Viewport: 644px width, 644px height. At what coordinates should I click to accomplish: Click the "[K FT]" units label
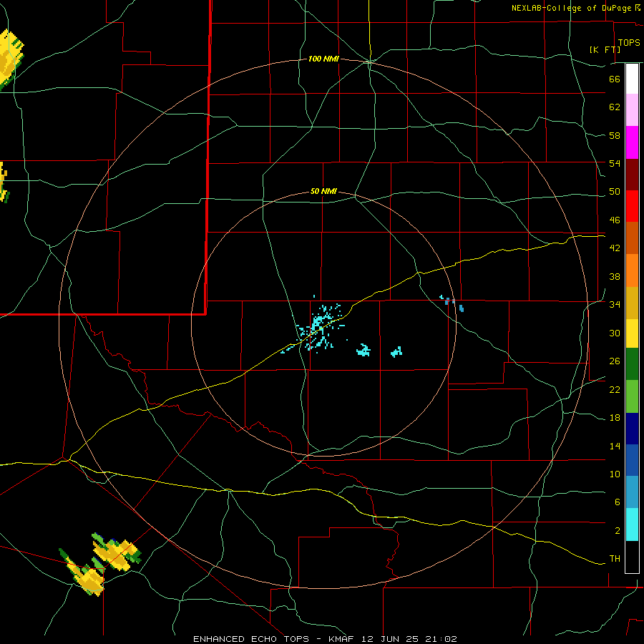(605, 50)
